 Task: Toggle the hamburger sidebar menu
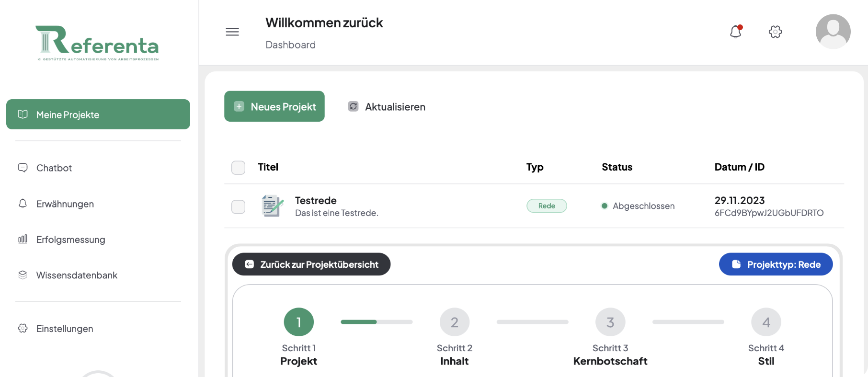[232, 32]
